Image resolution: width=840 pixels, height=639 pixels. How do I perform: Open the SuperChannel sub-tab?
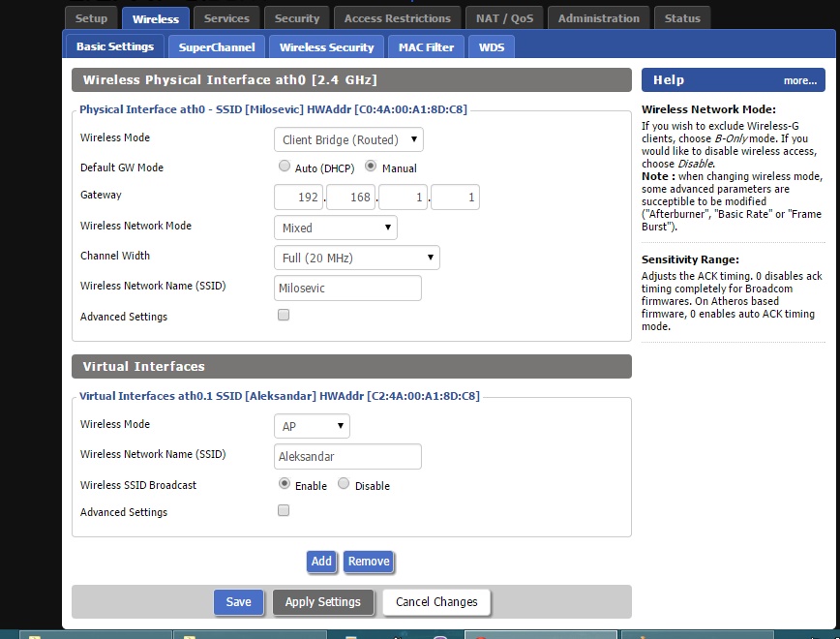[x=217, y=47]
